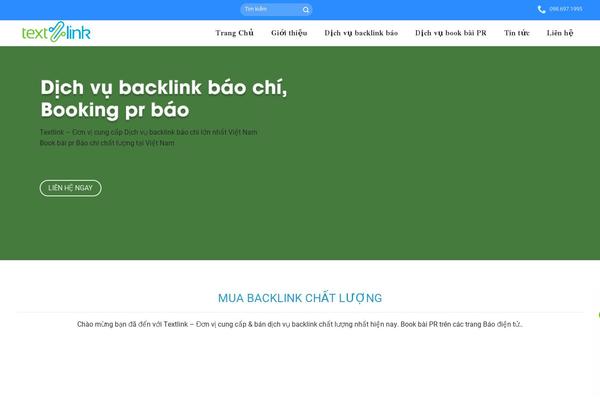Click the phone icon in the top bar
The width and height of the screenshot is (600, 400).
[541, 10]
